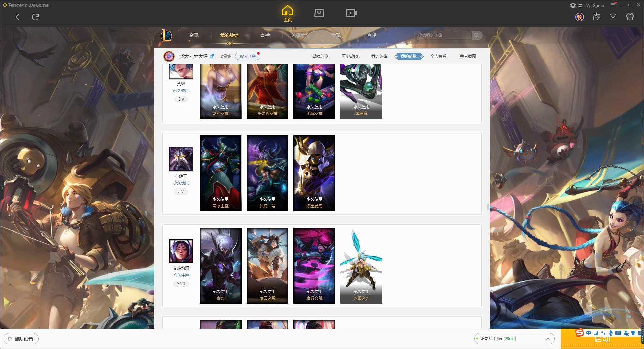Open the user avatar in the top bar
Image resolution: width=644 pixels, height=349 pixels.
coord(580,17)
